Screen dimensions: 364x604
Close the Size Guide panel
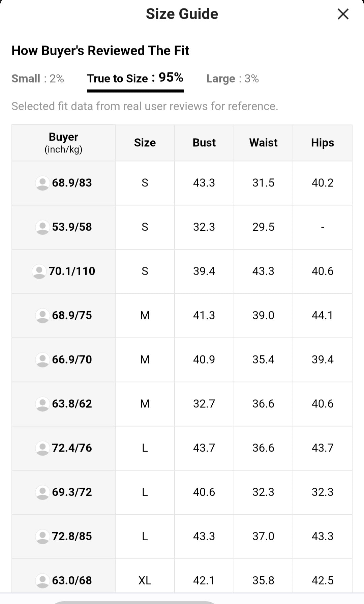343,14
